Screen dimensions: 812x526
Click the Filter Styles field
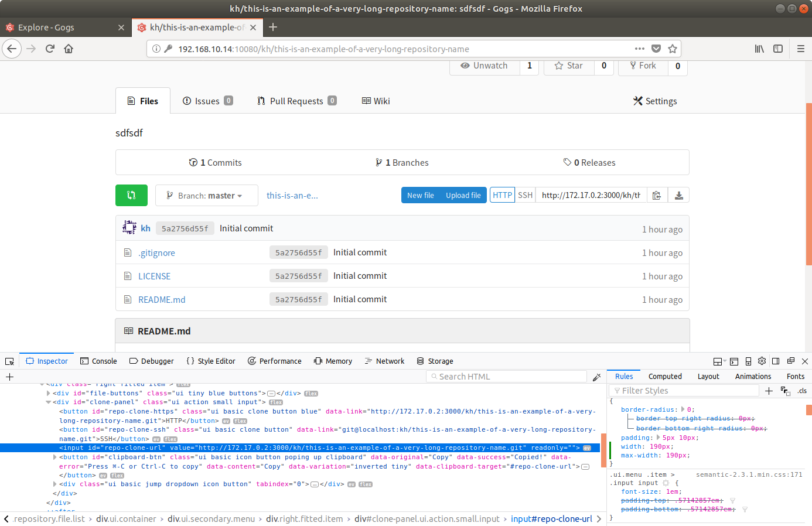(684, 391)
